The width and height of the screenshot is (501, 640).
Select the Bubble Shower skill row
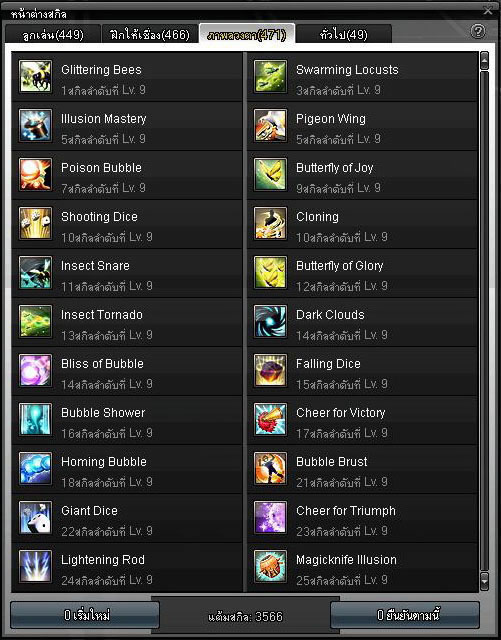(127, 420)
